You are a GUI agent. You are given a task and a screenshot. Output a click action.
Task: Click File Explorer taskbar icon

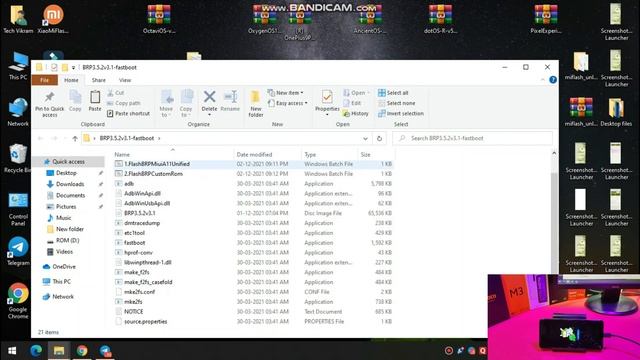coord(59,351)
